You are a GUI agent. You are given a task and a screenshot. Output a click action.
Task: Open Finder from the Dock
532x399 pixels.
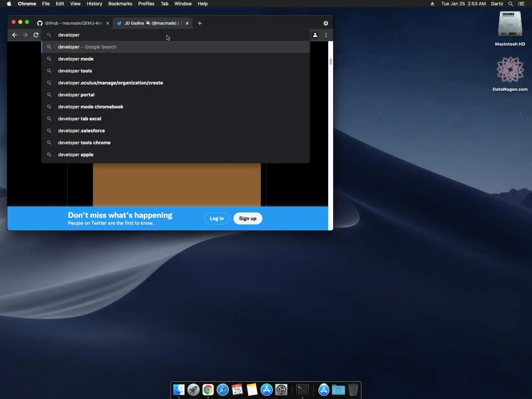coord(179,390)
